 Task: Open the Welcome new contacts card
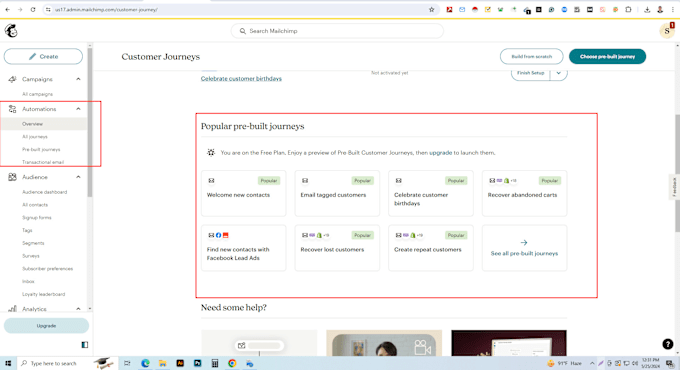(x=243, y=193)
